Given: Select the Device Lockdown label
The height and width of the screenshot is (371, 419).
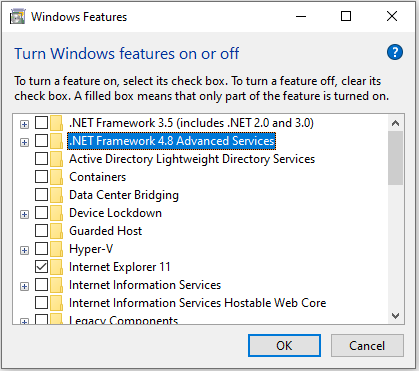Looking at the screenshot, I should [x=115, y=213].
